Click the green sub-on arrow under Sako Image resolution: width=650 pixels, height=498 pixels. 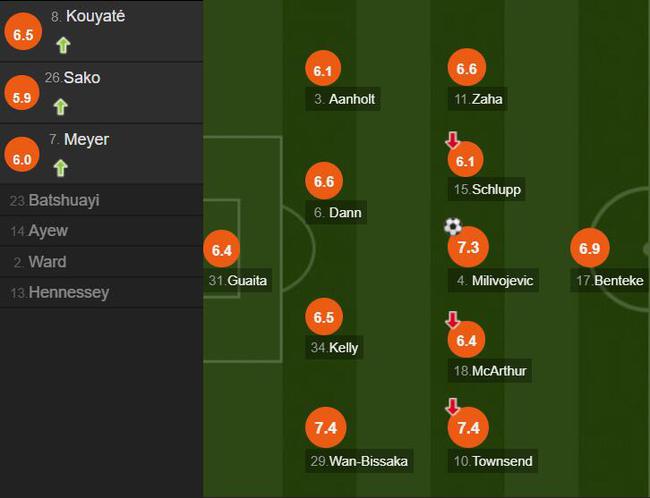coord(61,107)
